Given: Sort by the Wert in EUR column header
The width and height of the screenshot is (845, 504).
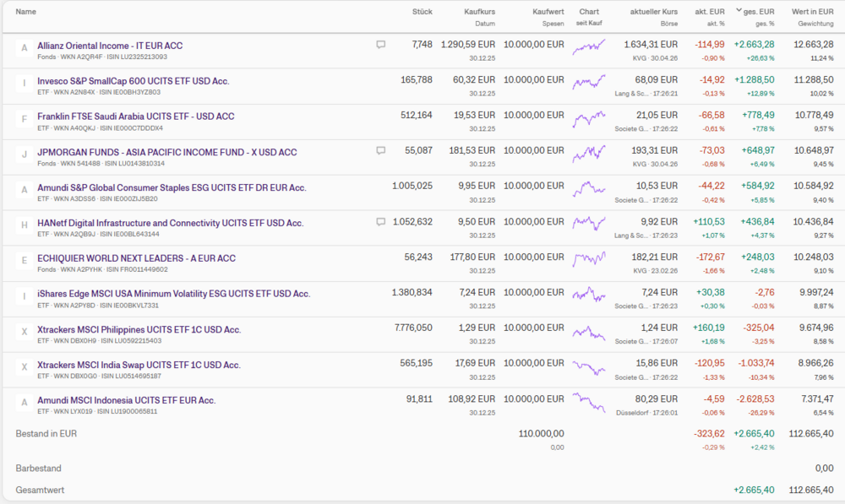Looking at the screenshot, I should [x=812, y=11].
